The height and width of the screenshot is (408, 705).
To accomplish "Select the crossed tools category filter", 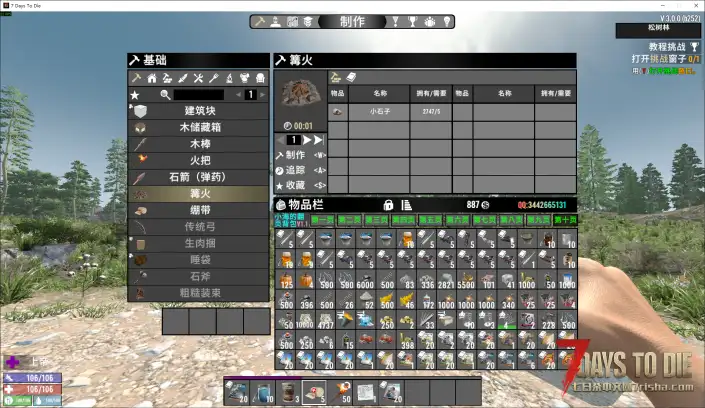I will pyautogui.click(x=198, y=78).
